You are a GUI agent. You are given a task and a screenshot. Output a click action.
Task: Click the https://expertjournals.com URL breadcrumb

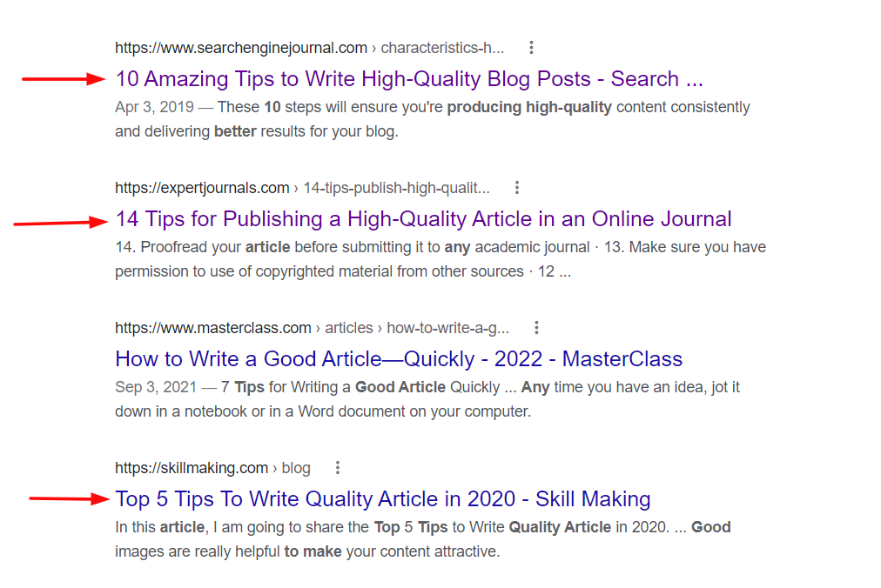(x=302, y=188)
